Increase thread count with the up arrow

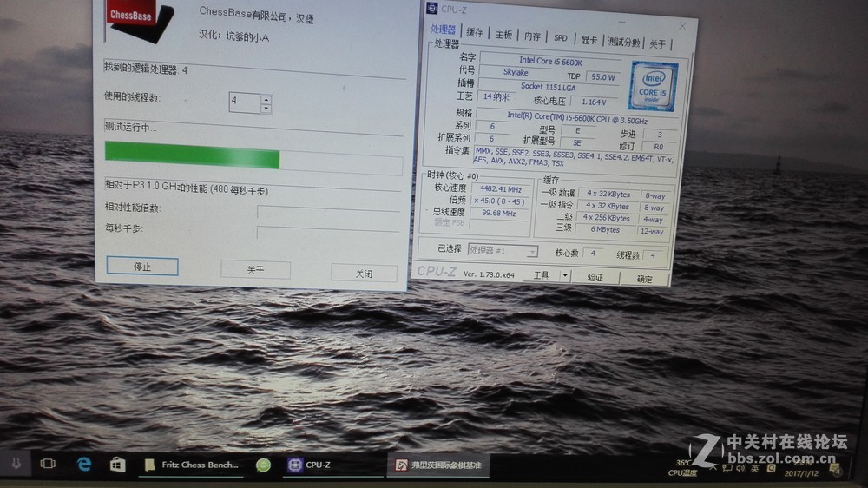coord(266,100)
